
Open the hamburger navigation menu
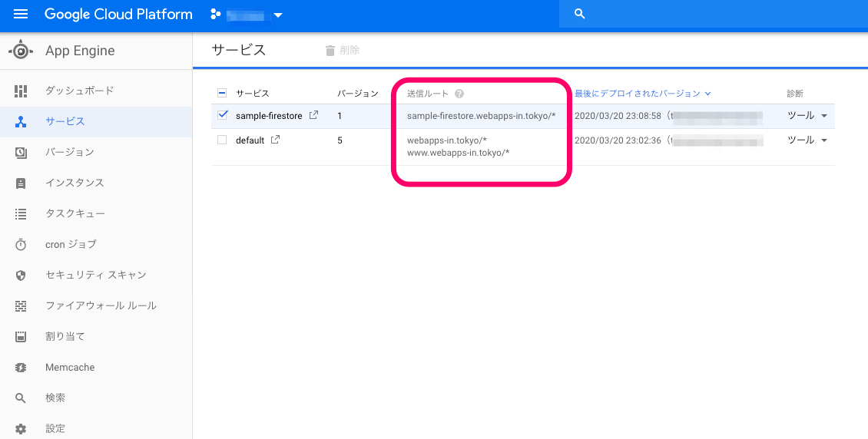[21, 15]
